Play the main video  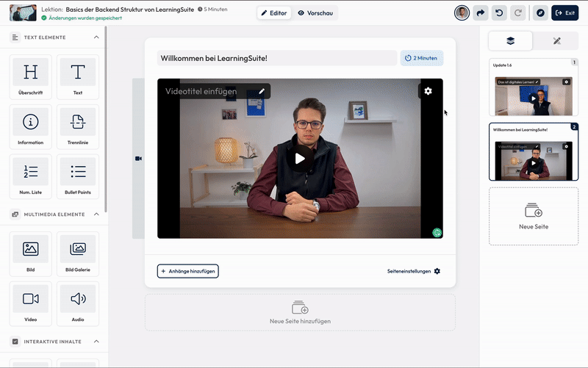pos(300,159)
